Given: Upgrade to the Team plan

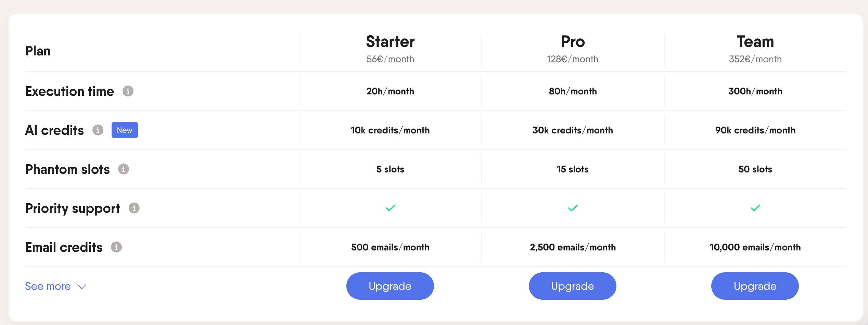Looking at the screenshot, I should (755, 286).
